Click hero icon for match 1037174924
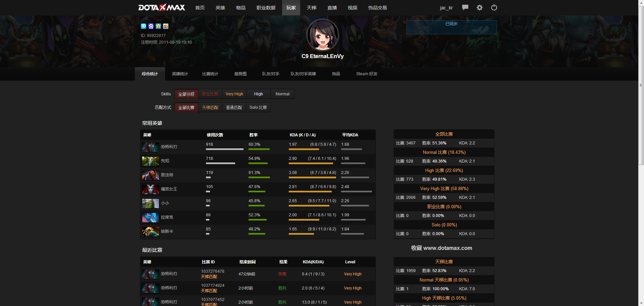This screenshot has width=644, height=306. pyautogui.click(x=151, y=288)
